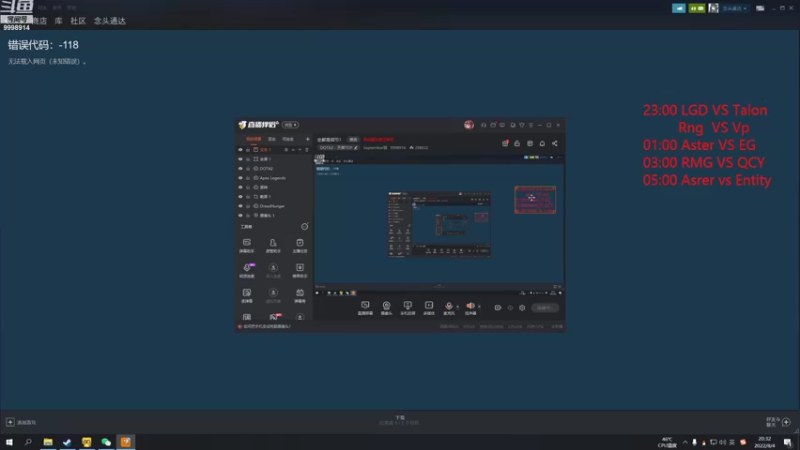Image resolution: width=800 pixels, height=450 pixels.
Task: Select the DreadHunger source row
Action: (274, 206)
